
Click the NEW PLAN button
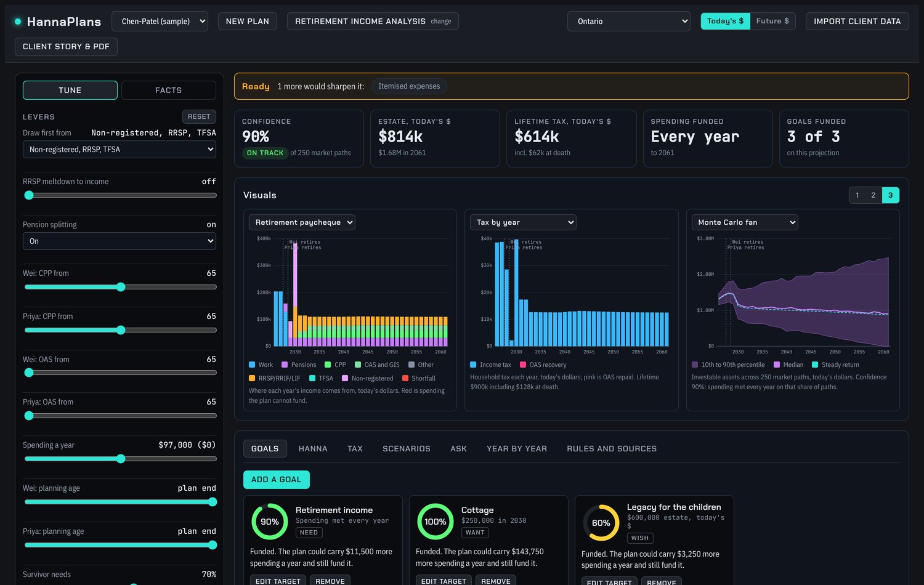click(x=248, y=21)
